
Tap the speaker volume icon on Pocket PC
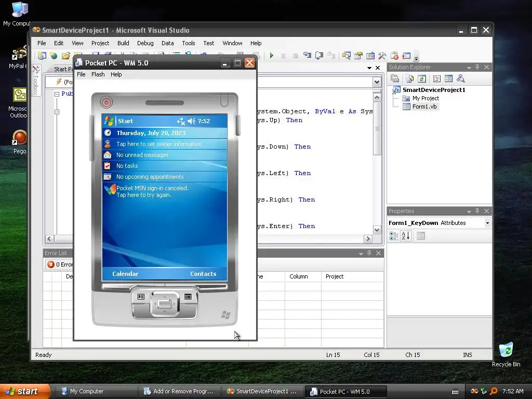(x=191, y=121)
